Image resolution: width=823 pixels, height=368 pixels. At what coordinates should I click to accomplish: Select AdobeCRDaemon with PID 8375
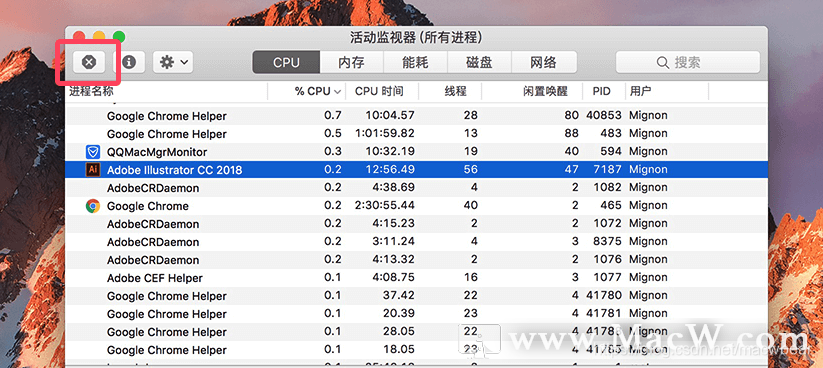click(417, 241)
